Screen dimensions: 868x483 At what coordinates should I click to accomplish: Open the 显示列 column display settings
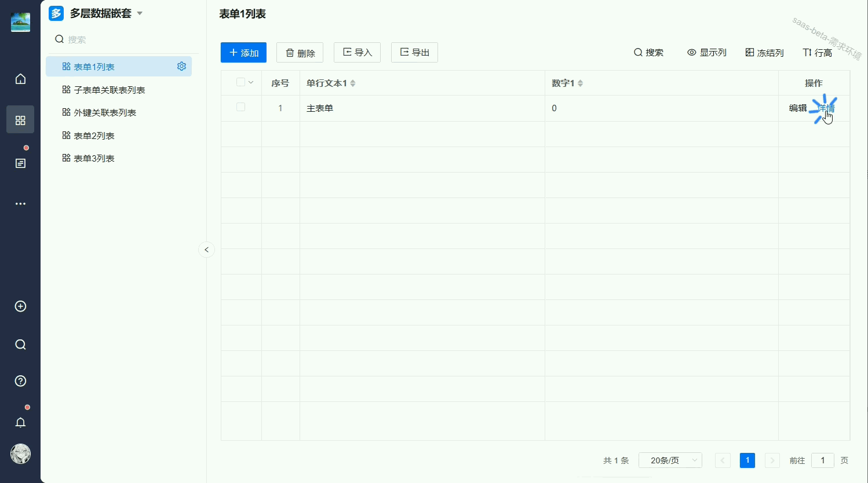click(x=706, y=52)
